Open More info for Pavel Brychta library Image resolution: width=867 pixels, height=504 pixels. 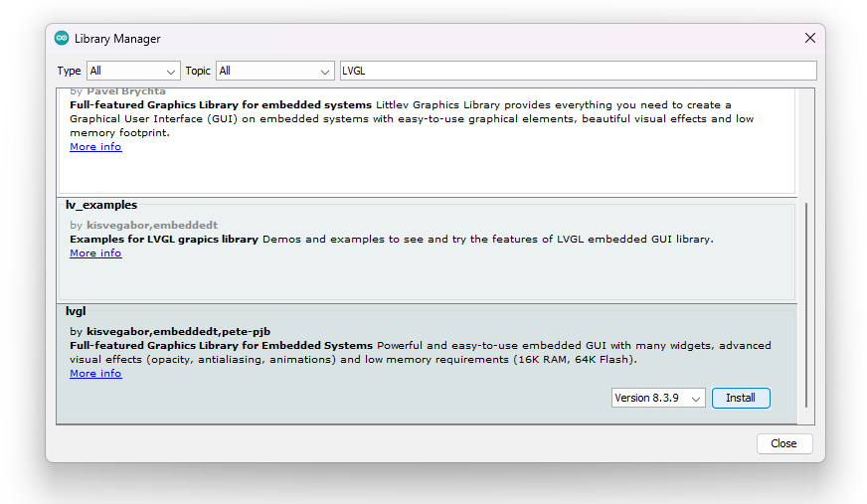(95, 147)
